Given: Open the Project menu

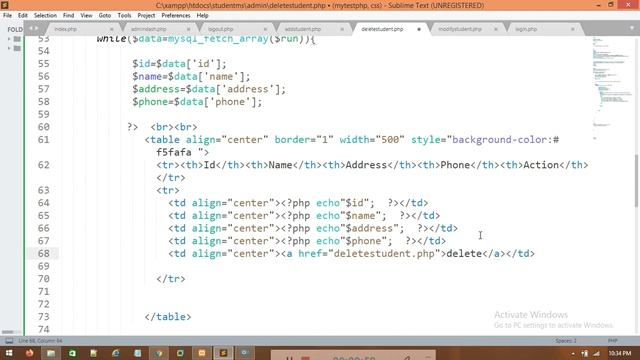Looking at the screenshot, I should [146, 16].
